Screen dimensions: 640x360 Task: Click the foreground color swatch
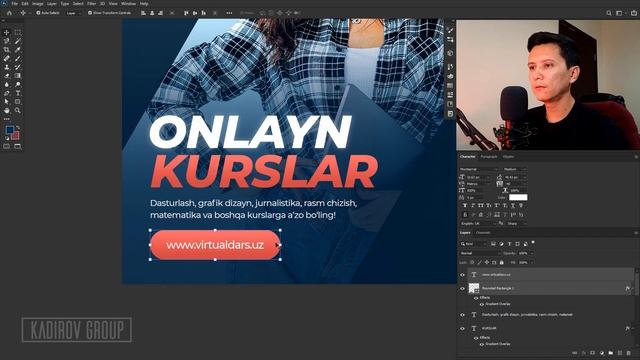click(9, 130)
